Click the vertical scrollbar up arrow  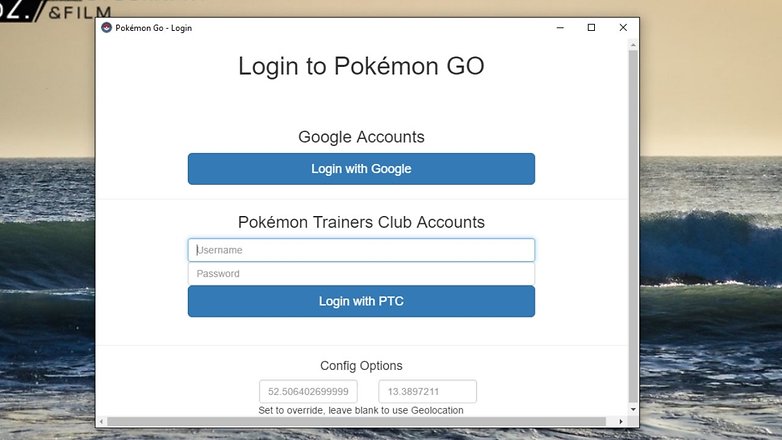[633, 45]
